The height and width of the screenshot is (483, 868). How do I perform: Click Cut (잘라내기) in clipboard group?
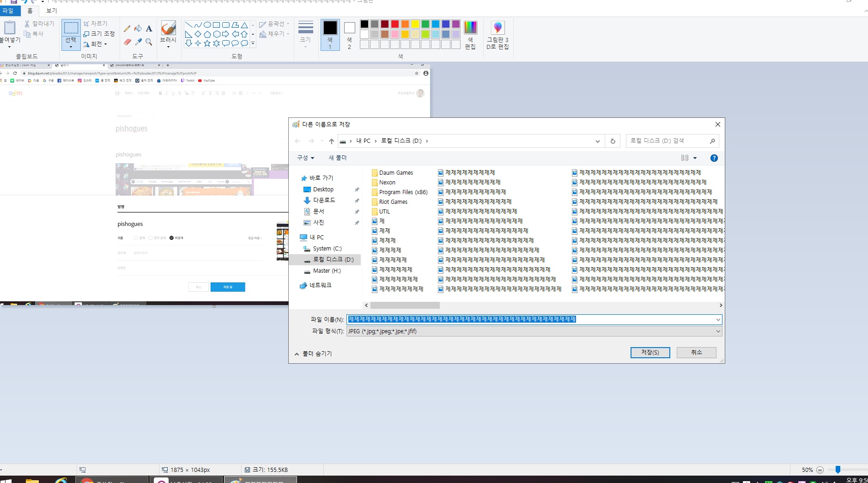pyautogui.click(x=40, y=24)
